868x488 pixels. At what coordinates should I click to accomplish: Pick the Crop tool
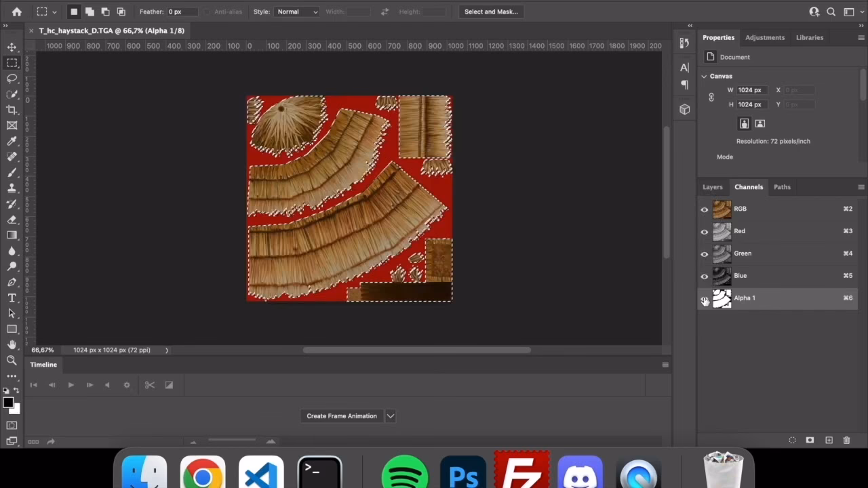tap(12, 110)
